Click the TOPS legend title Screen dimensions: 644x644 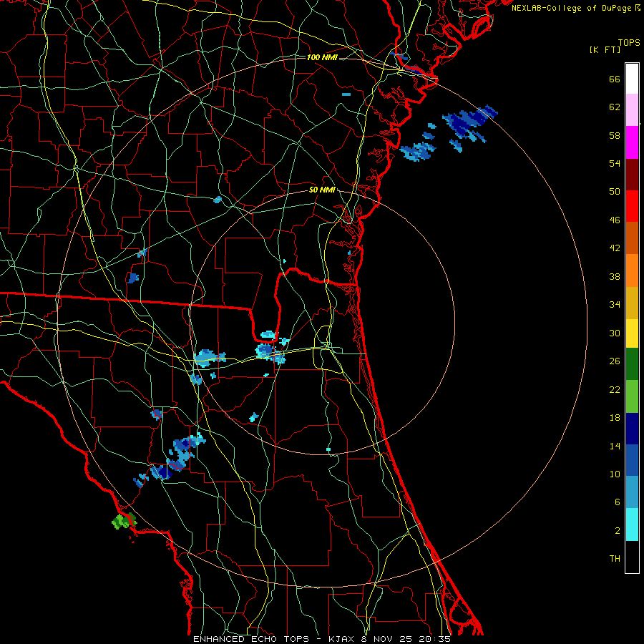tap(629, 43)
